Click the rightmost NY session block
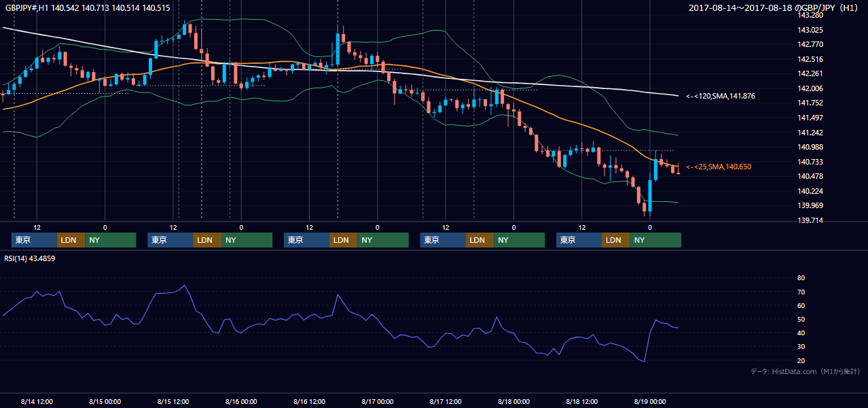 [x=655, y=240]
